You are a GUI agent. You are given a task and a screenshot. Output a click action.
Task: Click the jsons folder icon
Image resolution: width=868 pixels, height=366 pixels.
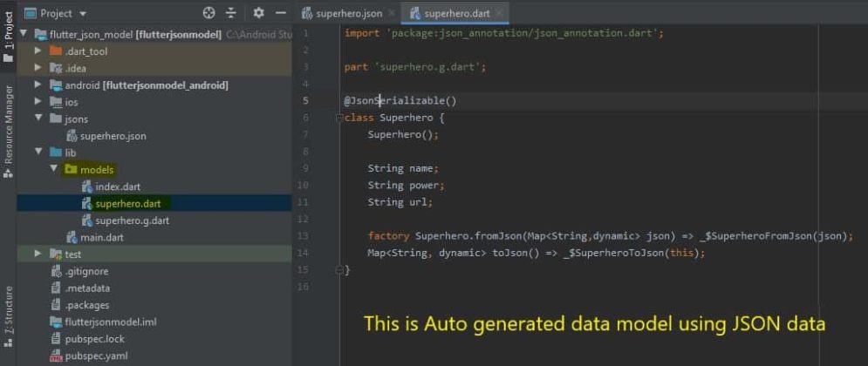coord(55,119)
